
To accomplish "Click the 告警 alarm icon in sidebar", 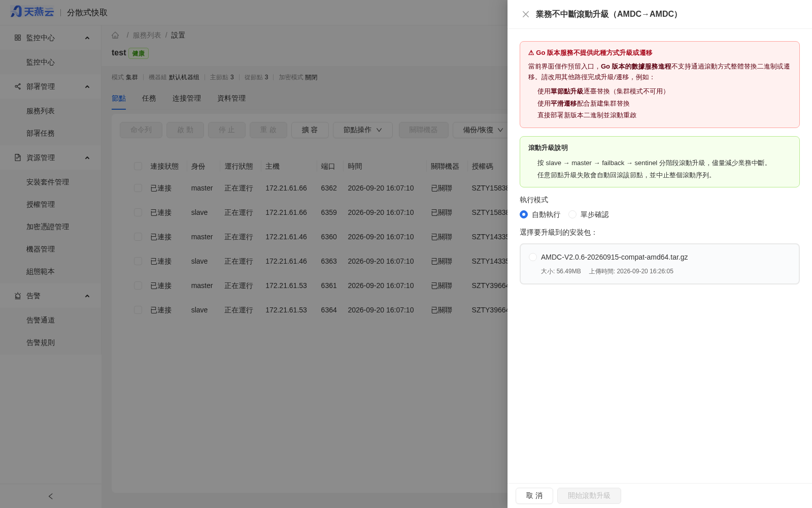I will (18, 296).
